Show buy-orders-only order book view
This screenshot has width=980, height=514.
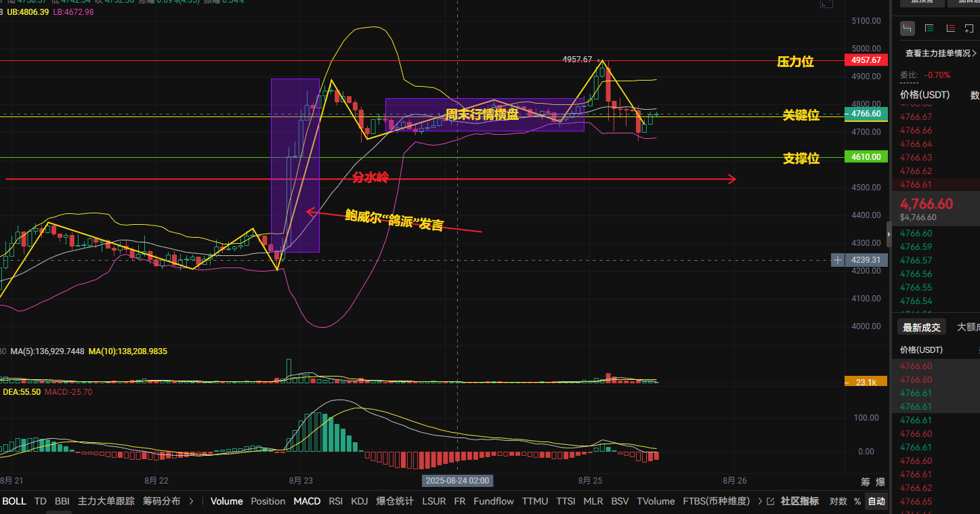(929, 28)
